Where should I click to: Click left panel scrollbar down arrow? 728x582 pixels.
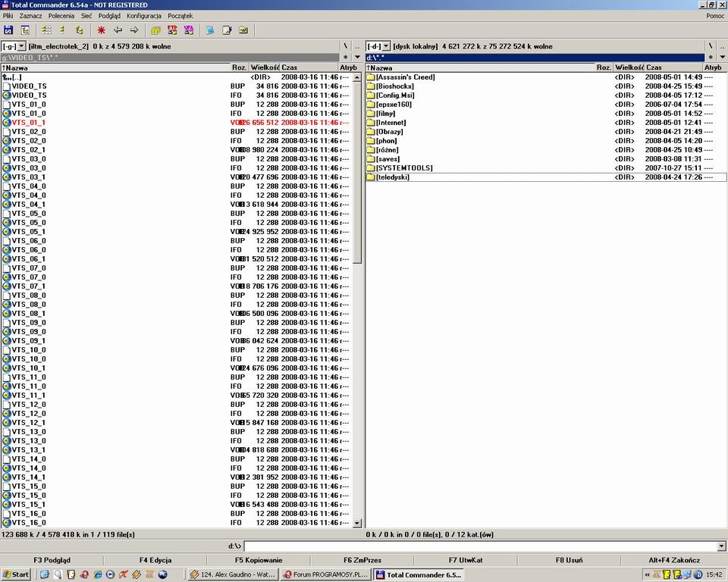click(357, 523)
